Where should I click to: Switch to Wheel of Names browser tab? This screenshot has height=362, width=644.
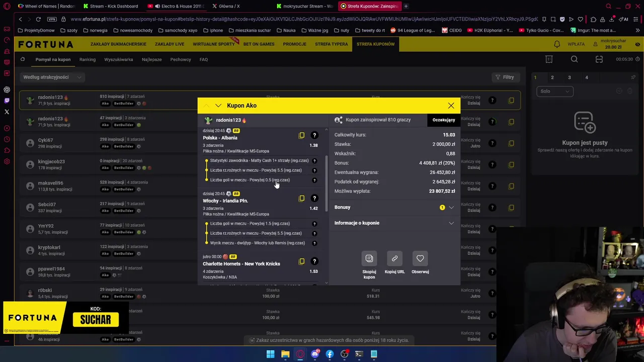pos(46,6)
